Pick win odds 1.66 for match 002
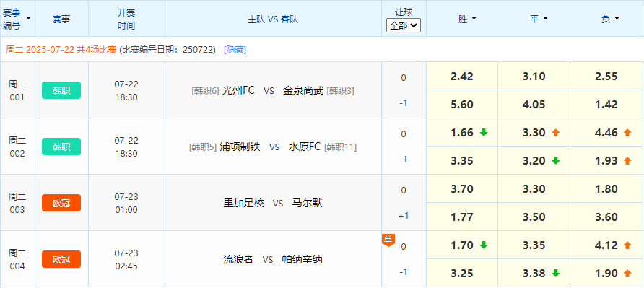 click(462, 132)
